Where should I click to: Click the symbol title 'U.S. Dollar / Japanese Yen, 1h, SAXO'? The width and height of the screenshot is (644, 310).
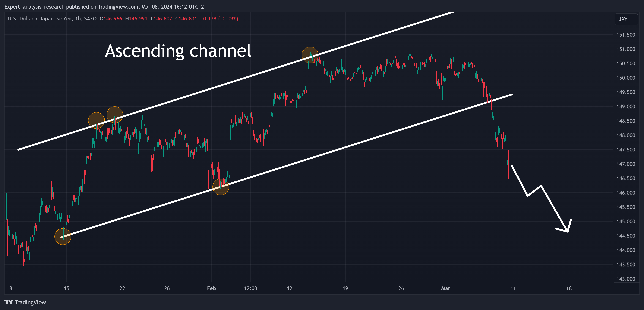point(52,19)
